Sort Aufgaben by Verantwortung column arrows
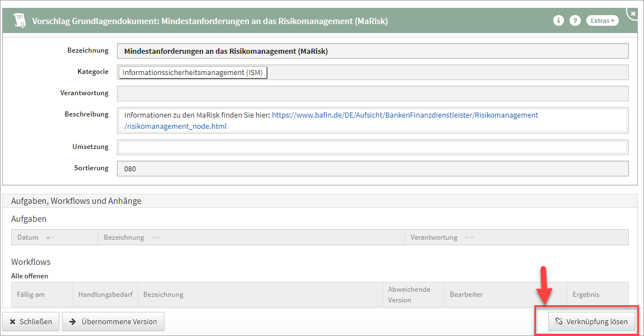The image size is (644, 336). (x=469, y=237)
